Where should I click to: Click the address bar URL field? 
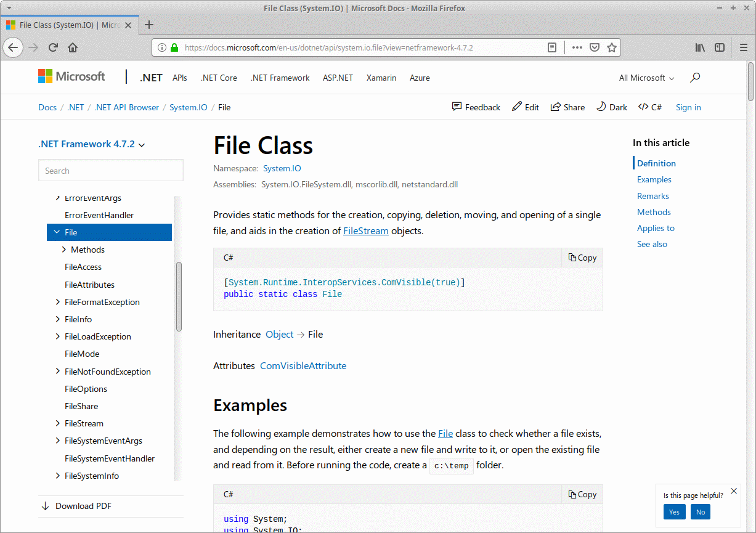click(364, 47)
